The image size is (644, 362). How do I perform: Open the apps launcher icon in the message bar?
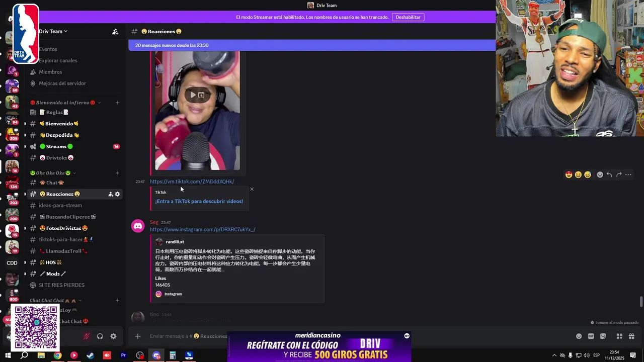click(619, 336)
